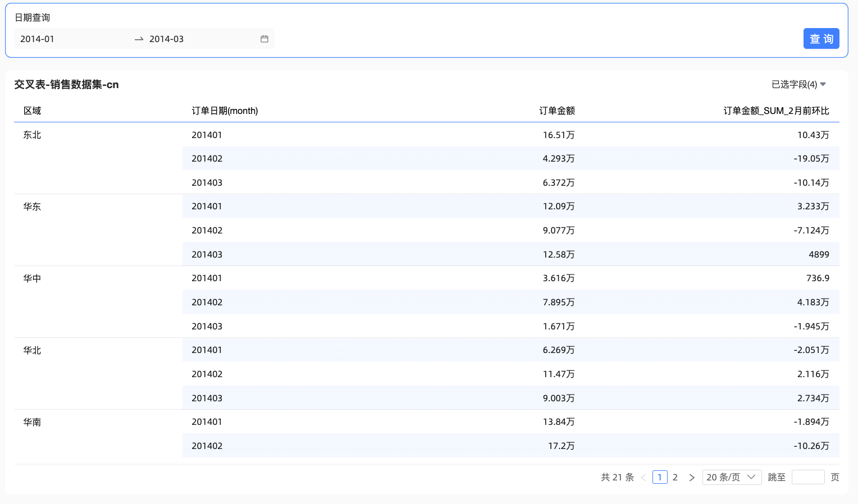This screenshot has height=504, width=858.
Task: Open the calendar picker icon
Action: [264, 39]
